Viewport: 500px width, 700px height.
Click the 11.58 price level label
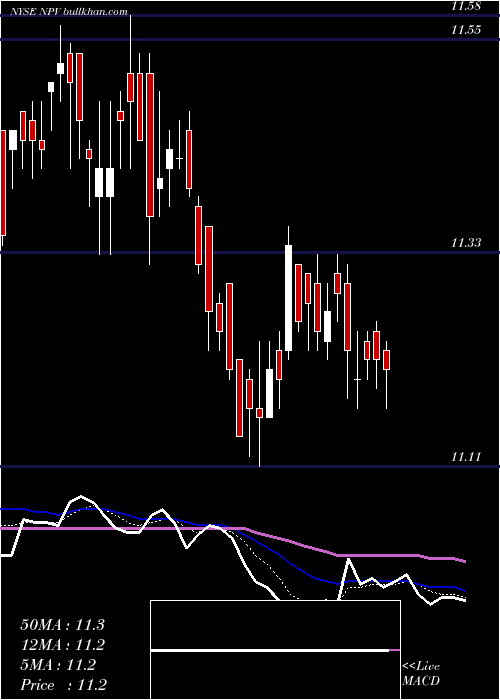pyautogui.click(x=466, y=6)
